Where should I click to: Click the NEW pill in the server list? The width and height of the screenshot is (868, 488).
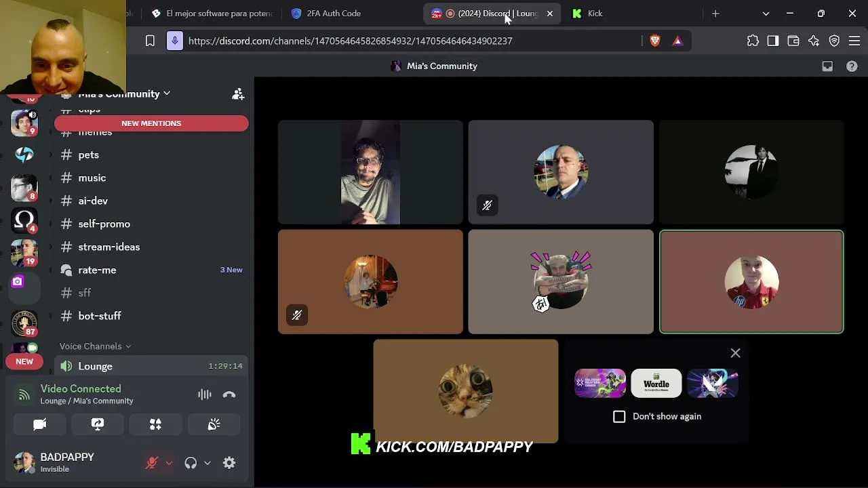pyautogui.click(x=24, y=362)
